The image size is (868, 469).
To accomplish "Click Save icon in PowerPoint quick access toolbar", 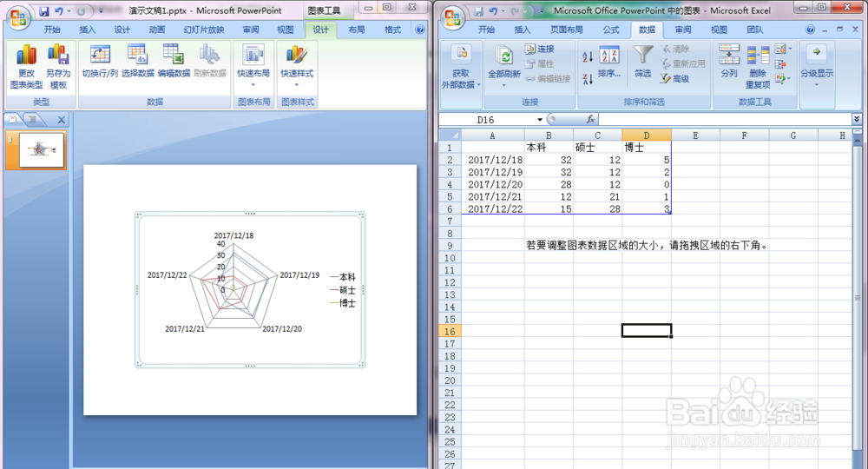I will pyautogui.click(x=44, y=11).
